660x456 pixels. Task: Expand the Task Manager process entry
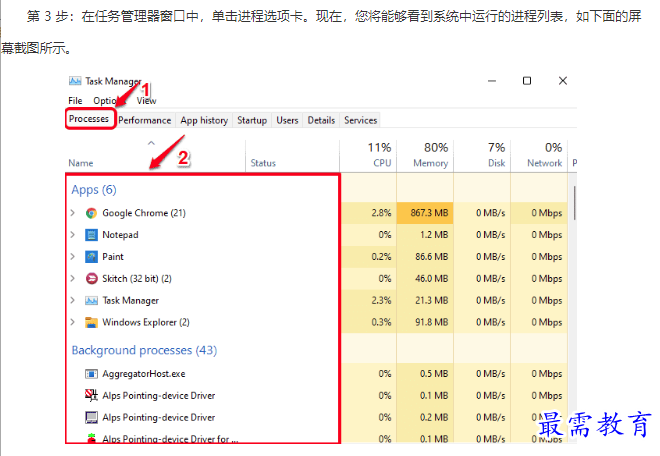(73, 301)
